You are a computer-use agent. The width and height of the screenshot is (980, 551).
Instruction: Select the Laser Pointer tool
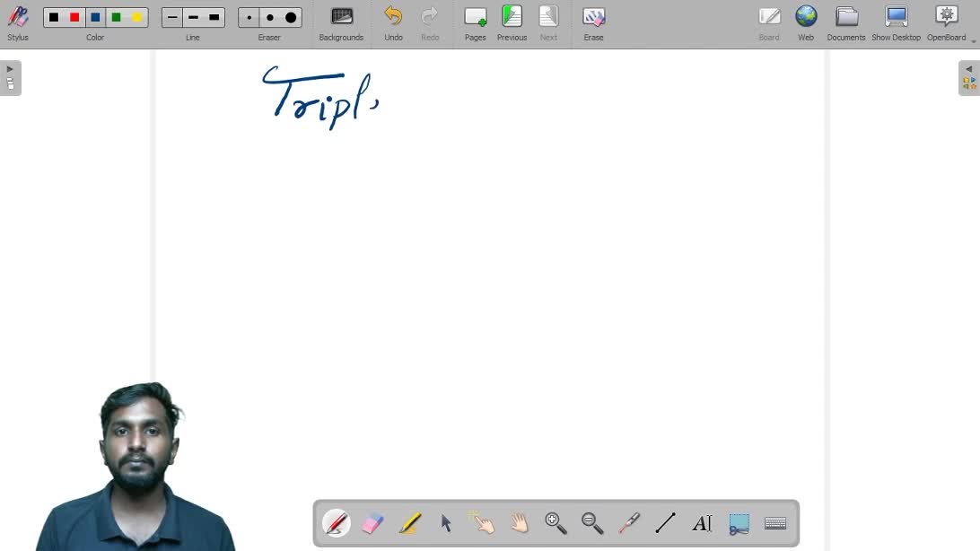629,523
